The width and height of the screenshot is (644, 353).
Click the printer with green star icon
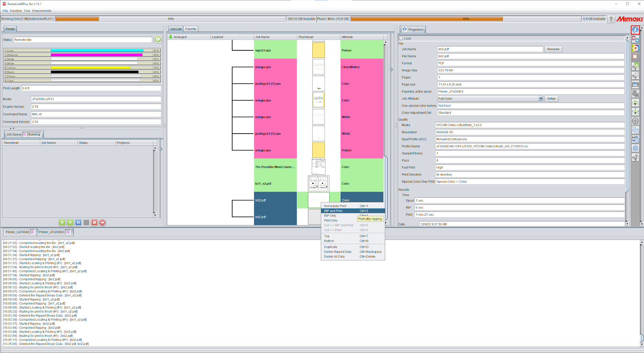[x=635, y=66]
